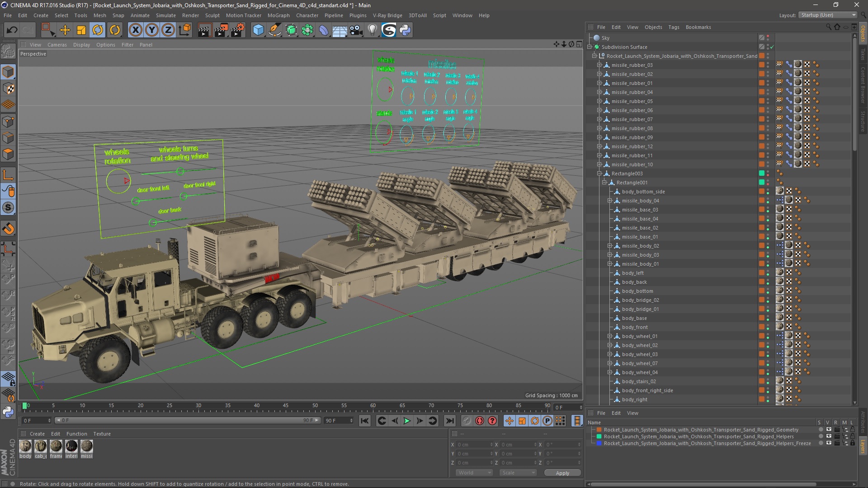Add a Deformer object from toolbar
Screen dimensions: 868x488
(x=324, y=30)
